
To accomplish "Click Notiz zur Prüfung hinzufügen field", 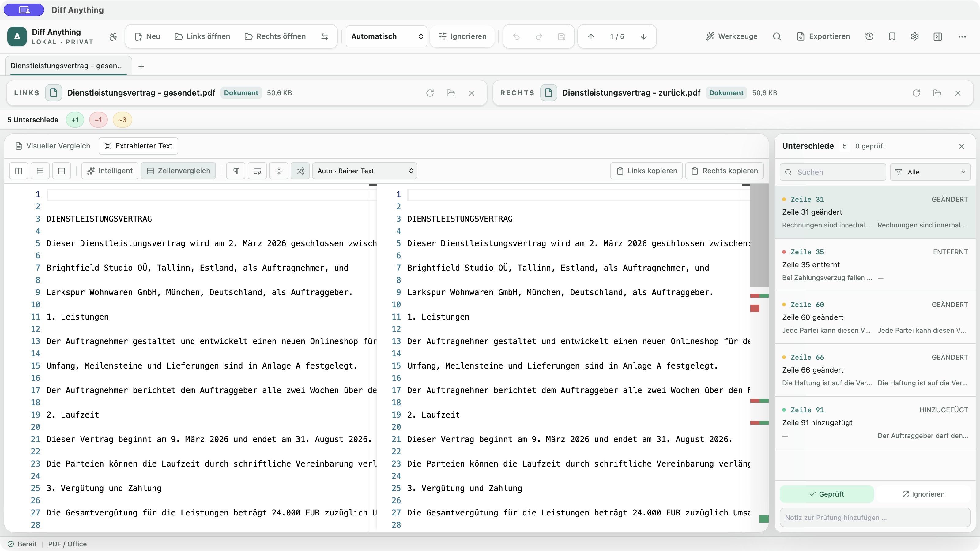I will coord(875,518).
